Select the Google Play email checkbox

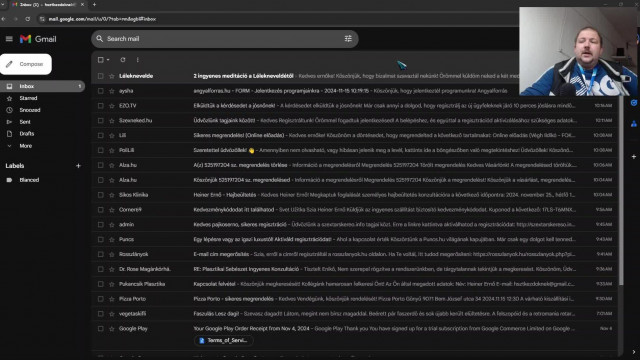(x=100, y=329)
